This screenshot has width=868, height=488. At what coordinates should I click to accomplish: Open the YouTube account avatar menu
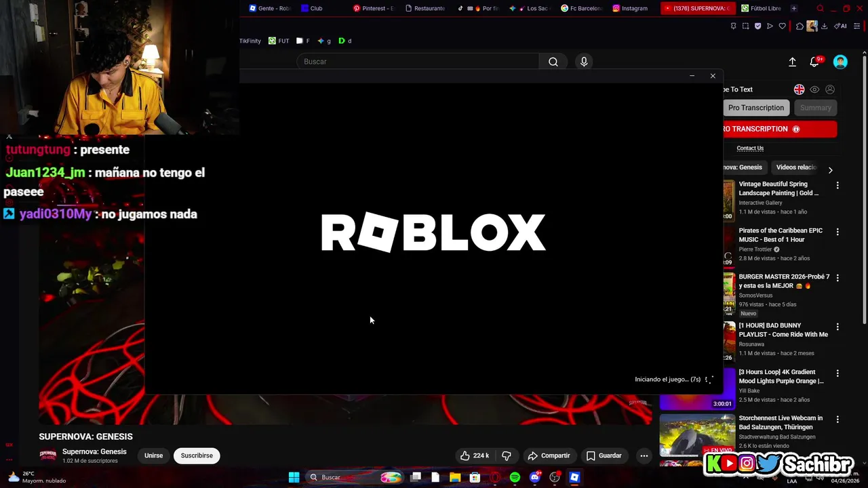[840, 62]
